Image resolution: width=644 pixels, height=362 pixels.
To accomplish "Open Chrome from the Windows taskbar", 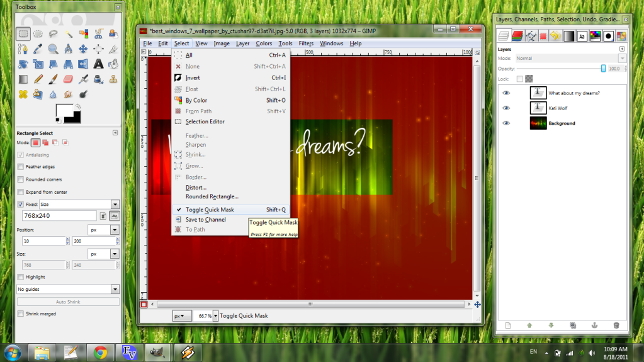I will click(100, 353).
